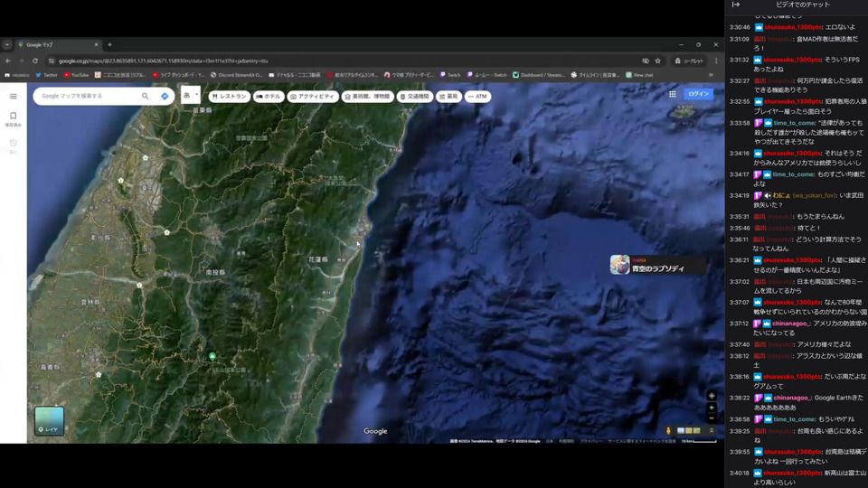
Task: Open the Saved places bookmark icon
Action: [x=14, y=116]
